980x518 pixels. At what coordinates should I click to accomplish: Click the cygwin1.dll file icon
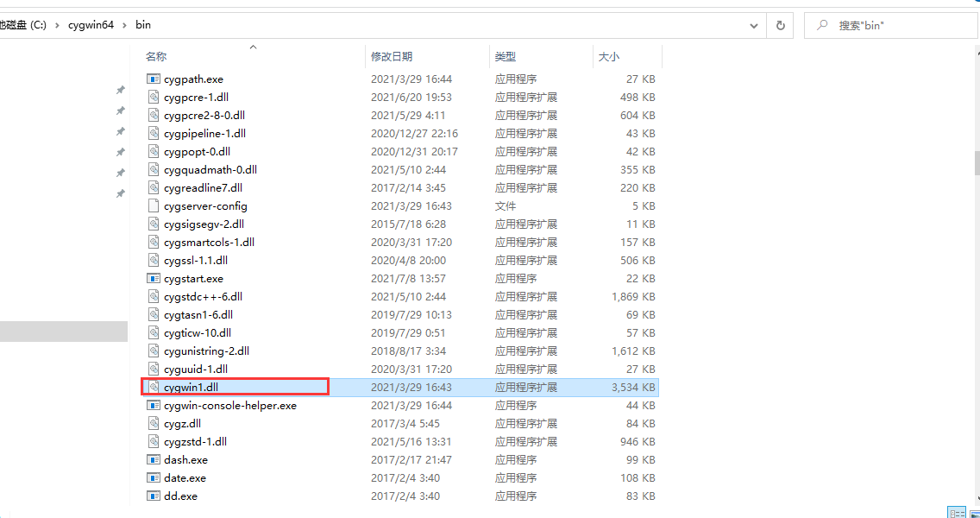tap(154, 388)
